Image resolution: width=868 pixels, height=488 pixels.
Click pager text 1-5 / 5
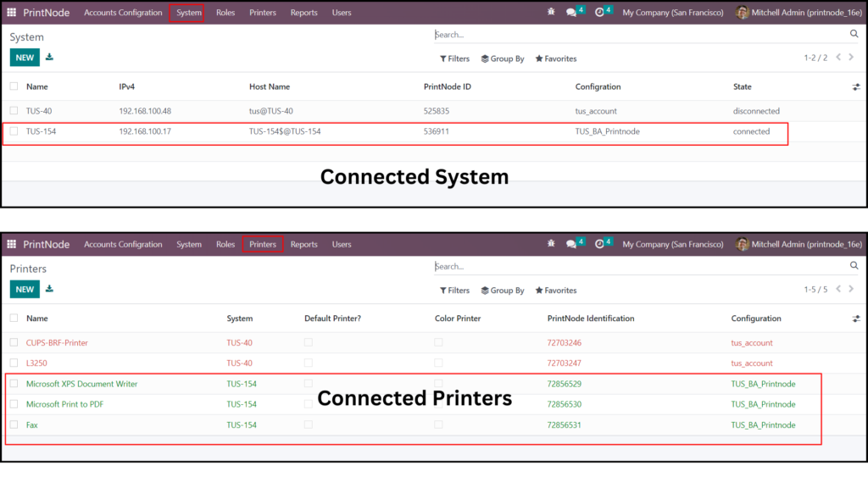point(815,290)
